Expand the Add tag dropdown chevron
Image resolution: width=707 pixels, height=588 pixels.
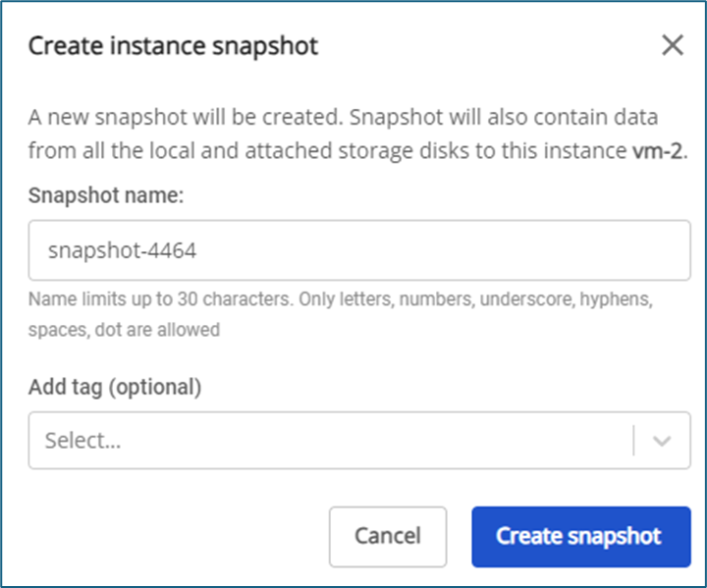coord(662,441)
